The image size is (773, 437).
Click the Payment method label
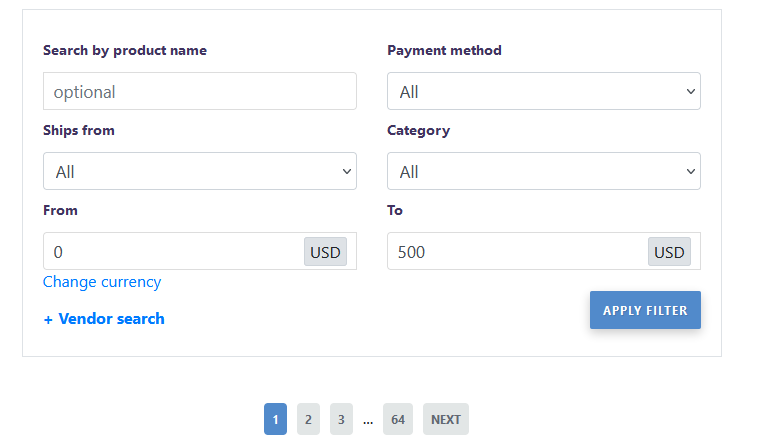click(x=444, y=50)
